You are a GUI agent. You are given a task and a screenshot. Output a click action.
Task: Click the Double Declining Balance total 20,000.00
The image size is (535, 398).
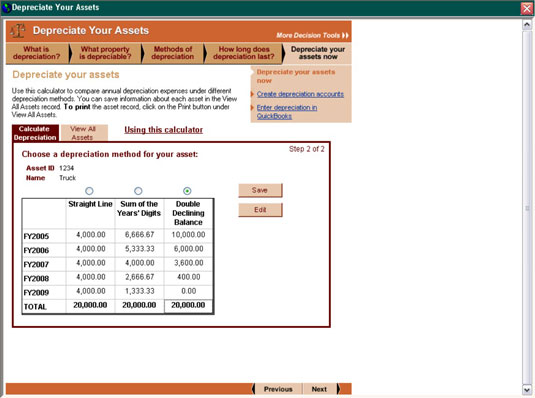pyautogui.click(x=188, y=305)
